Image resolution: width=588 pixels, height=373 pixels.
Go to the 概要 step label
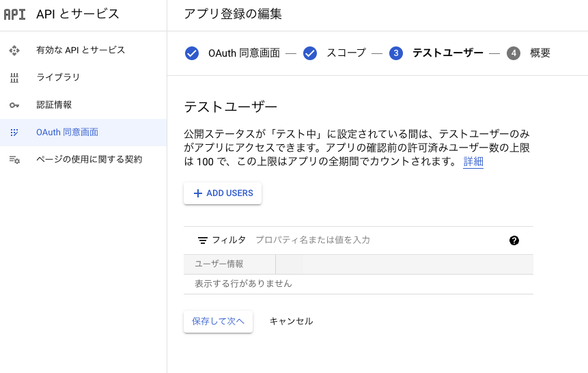tap(540, 53)
